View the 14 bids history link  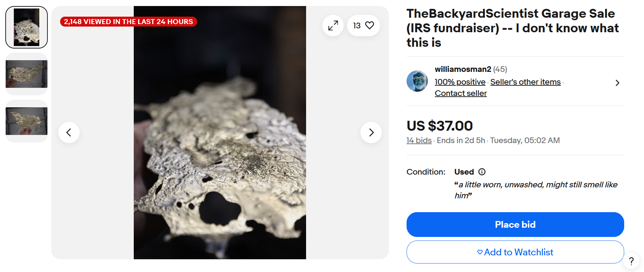419,140
